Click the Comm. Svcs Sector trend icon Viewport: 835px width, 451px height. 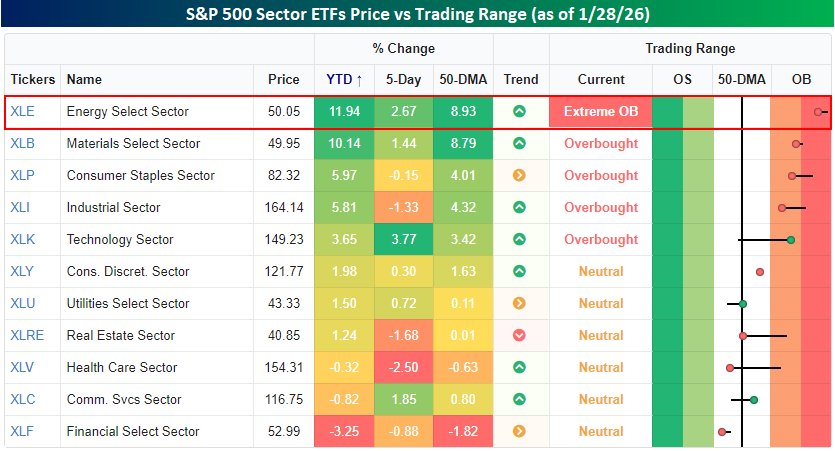pos(520,400)
